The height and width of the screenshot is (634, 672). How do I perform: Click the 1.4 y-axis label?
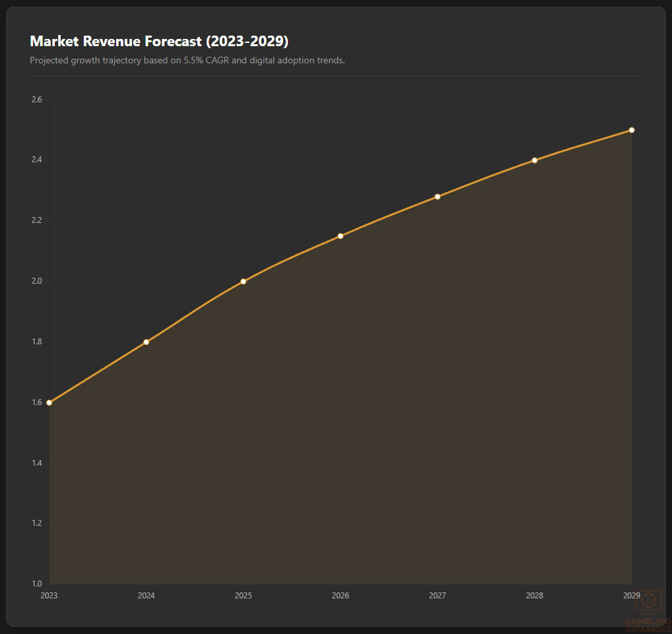click(x=36, y=463)
